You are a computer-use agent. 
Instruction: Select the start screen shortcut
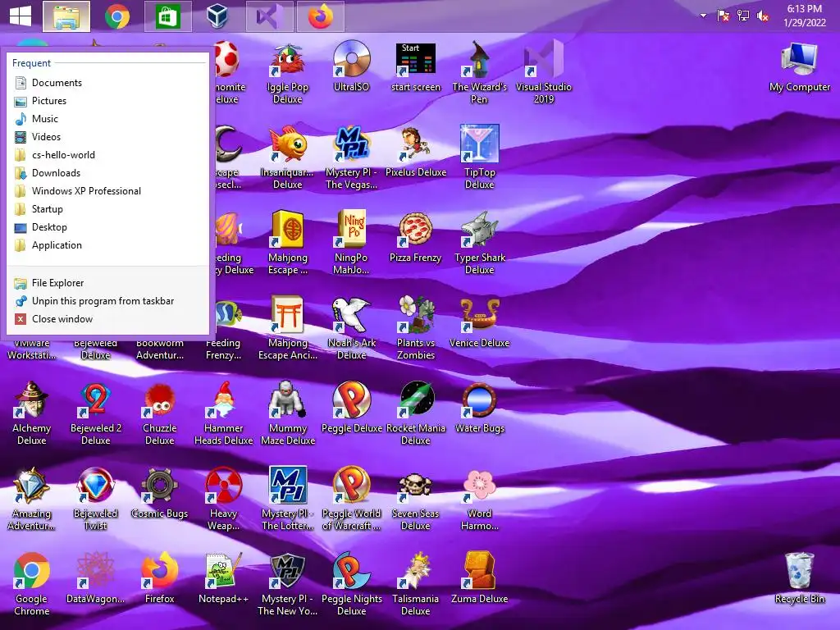point(416,67)
